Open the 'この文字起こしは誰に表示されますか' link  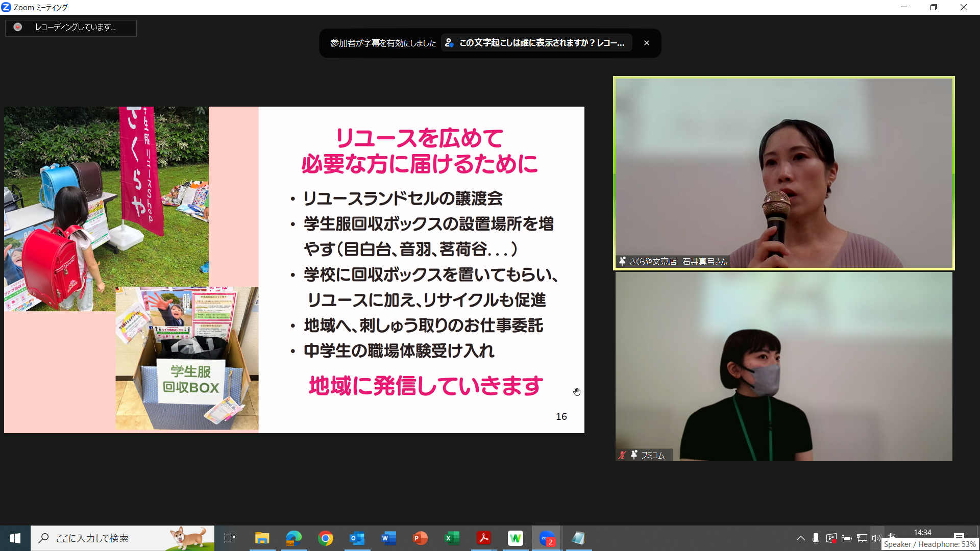pos(537,43)
